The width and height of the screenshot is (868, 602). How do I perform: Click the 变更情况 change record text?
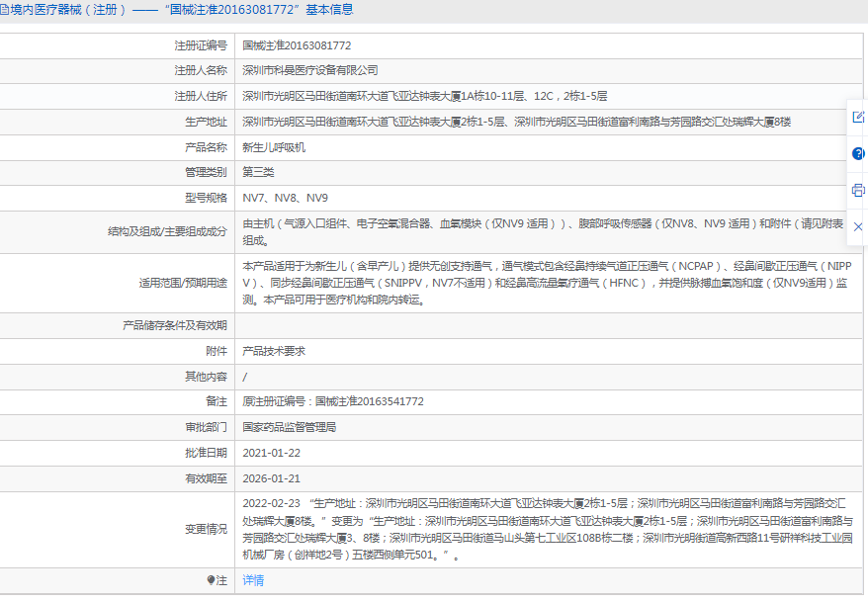click(548, 529)
